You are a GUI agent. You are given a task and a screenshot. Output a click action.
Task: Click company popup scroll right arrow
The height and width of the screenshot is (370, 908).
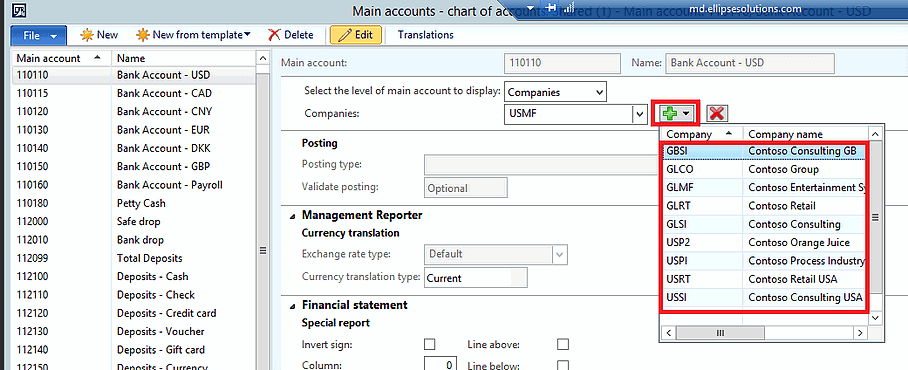[x=861, y=334]
